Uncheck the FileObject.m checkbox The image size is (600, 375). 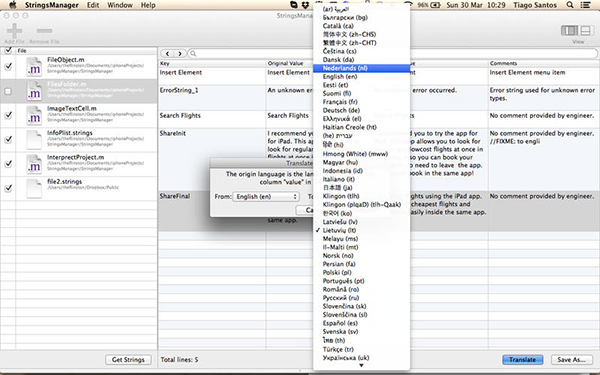tap(8, 66)
